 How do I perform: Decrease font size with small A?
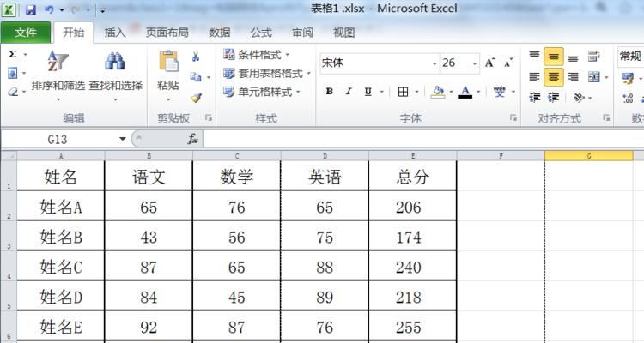508,63
